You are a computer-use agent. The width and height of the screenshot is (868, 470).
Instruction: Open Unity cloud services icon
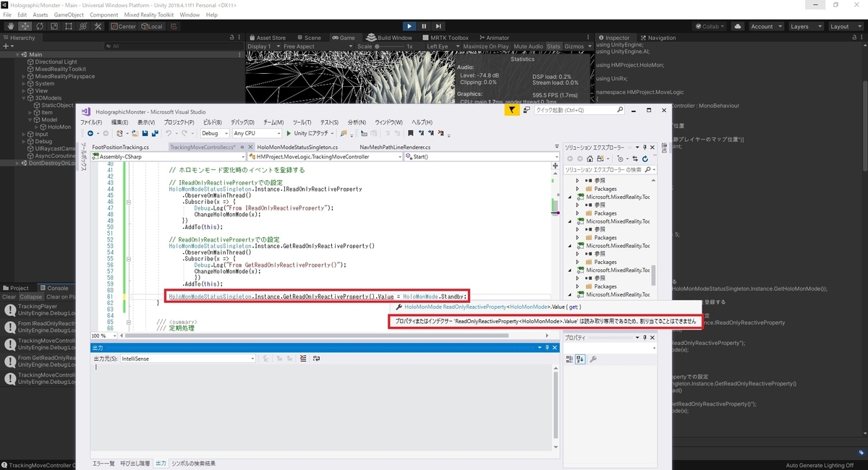pos(737,26)
